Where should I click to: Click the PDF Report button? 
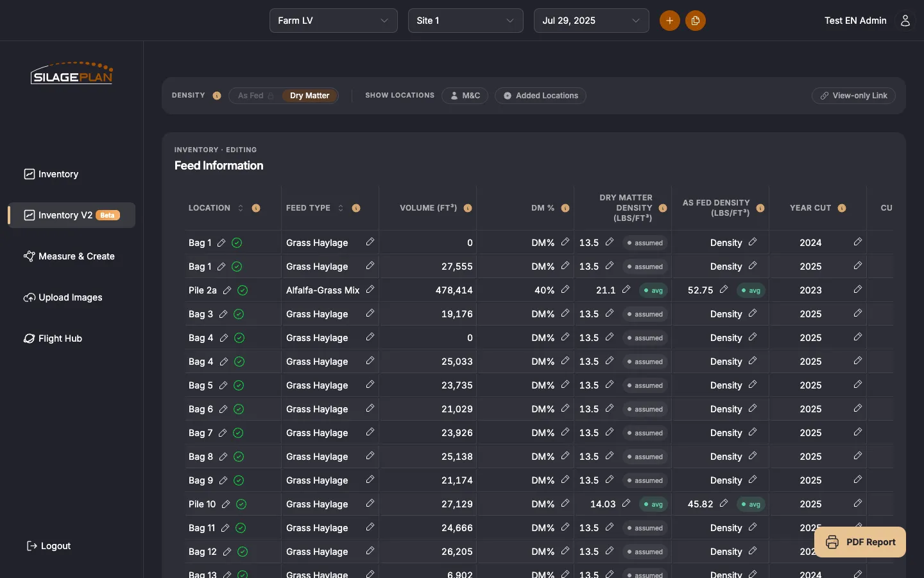point(860,542)
